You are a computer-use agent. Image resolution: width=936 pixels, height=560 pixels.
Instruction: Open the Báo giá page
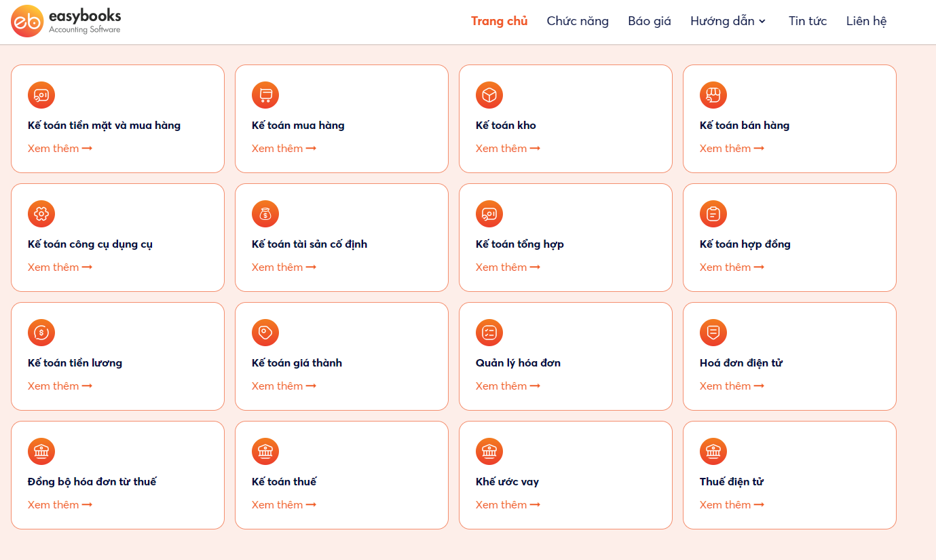650,21
